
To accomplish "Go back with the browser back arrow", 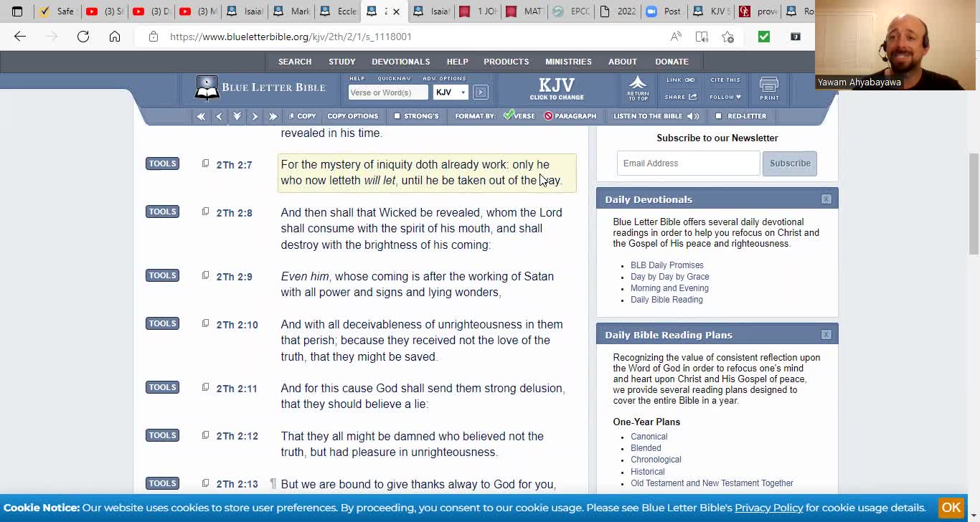I will (x=20, y=37).
